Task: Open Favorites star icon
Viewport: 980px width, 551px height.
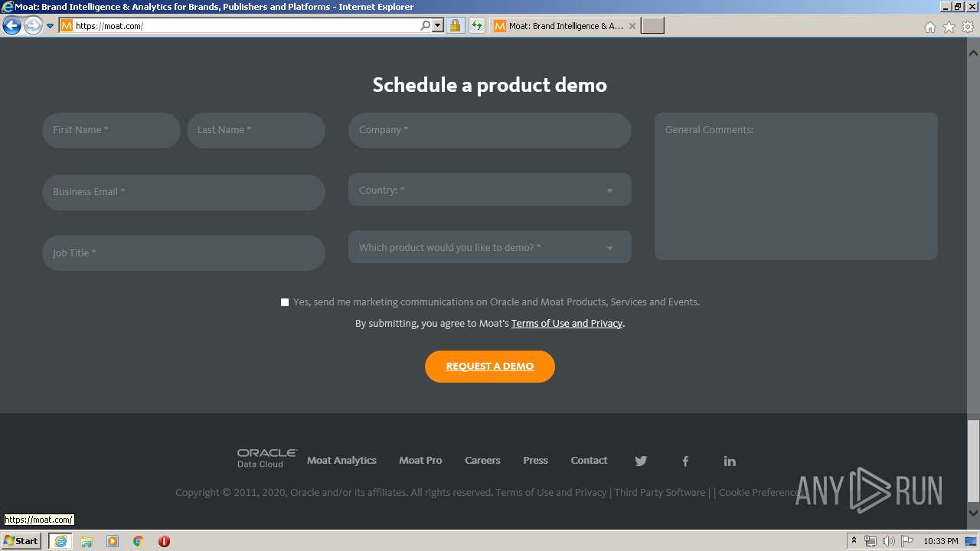Action: click(x=949, y=27)
